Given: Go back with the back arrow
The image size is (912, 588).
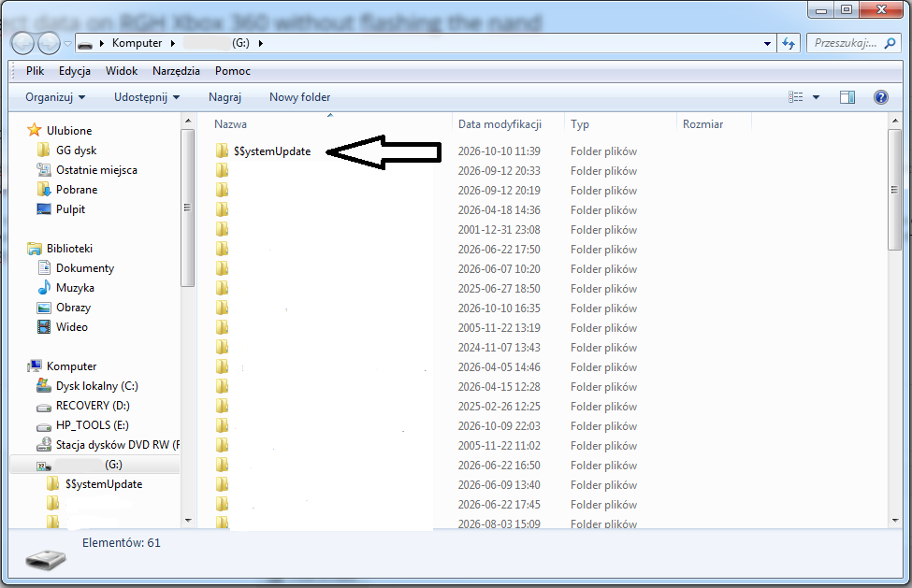Looking at the screenshot, I should click(22, 43).
